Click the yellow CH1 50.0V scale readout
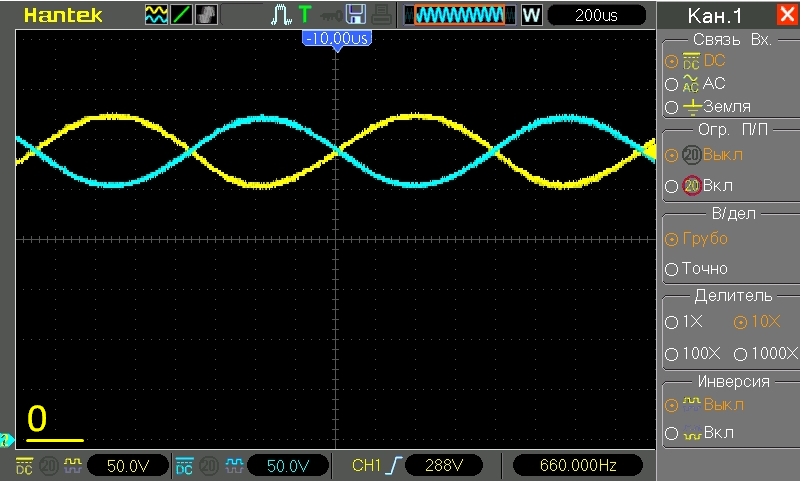Image resolution: width=801 pixels, height=482 pixels. [128, 466]
